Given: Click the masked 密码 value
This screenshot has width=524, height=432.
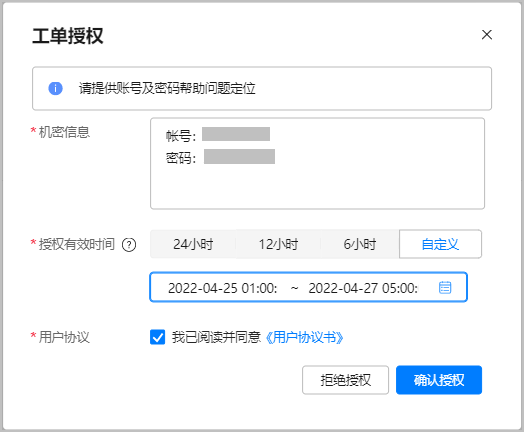Looking at the screenshot, I should 239,156.
